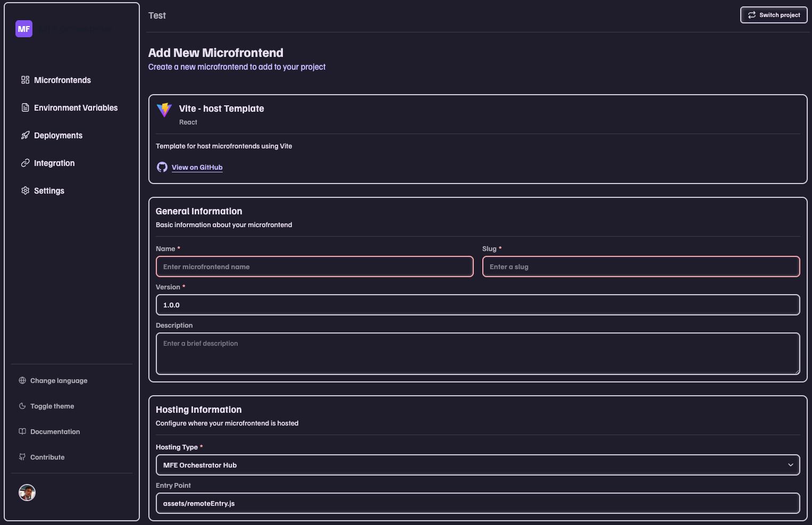The width and height of the screenshot is (812, 525).
Task: Open the View on GitHub link
Action: click(x=197, y=167)
